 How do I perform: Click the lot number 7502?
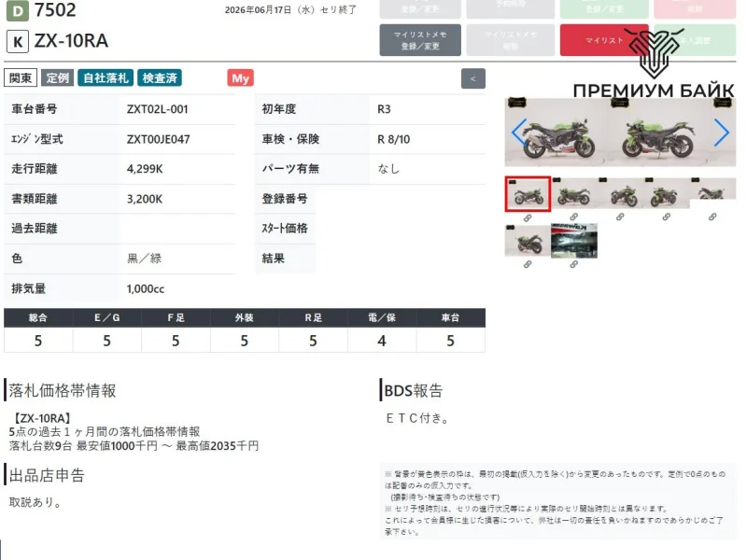pos(55,10)
